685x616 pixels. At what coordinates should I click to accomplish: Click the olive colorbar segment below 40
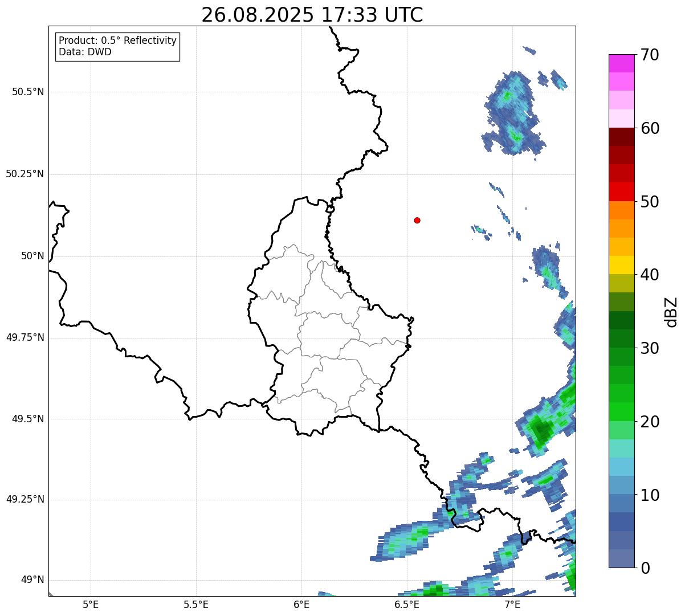click(622, 284)
